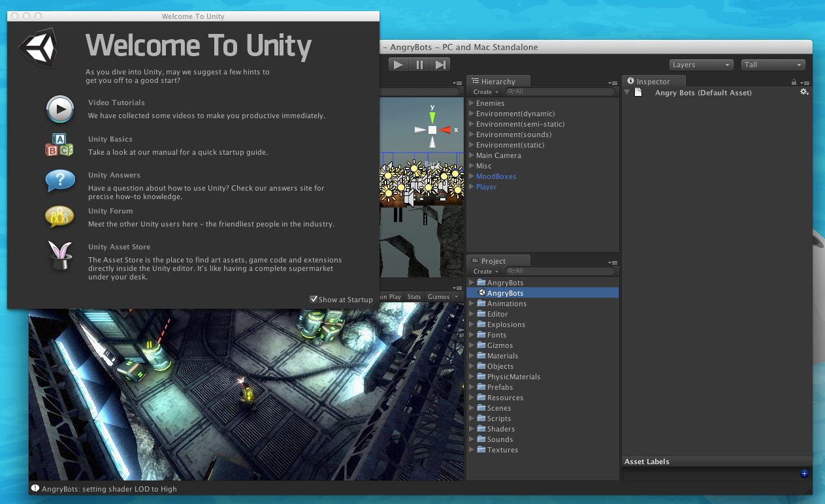Toggle the Stats overlay in the Game view
This screenshot has width=825, height=504.
tap(414, 296)
